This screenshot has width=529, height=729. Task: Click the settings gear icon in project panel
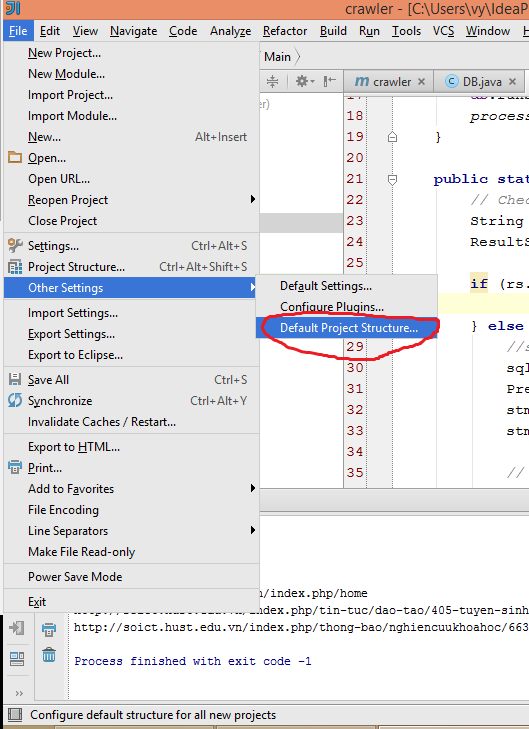[305, 81]
